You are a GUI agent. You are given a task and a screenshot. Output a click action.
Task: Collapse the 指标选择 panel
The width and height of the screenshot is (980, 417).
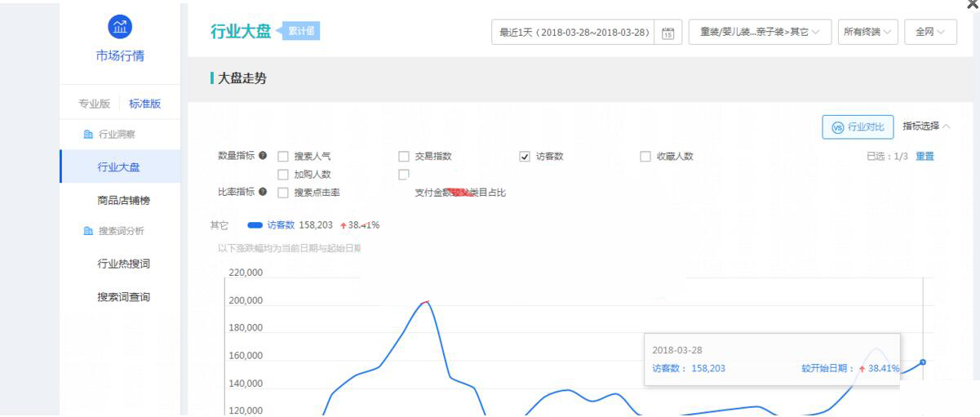(926, 126)
